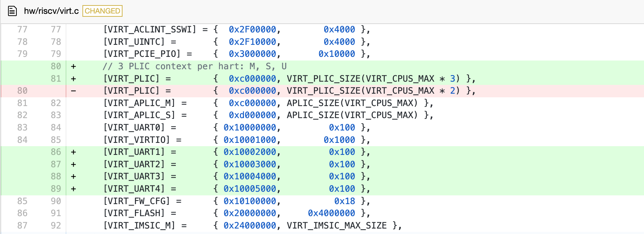The width and height of the screenshot is (644, 234).
Task: Click the plus marker on the VIRT_UART3 line
Action: pyautogui.click(x=73, y=176)
